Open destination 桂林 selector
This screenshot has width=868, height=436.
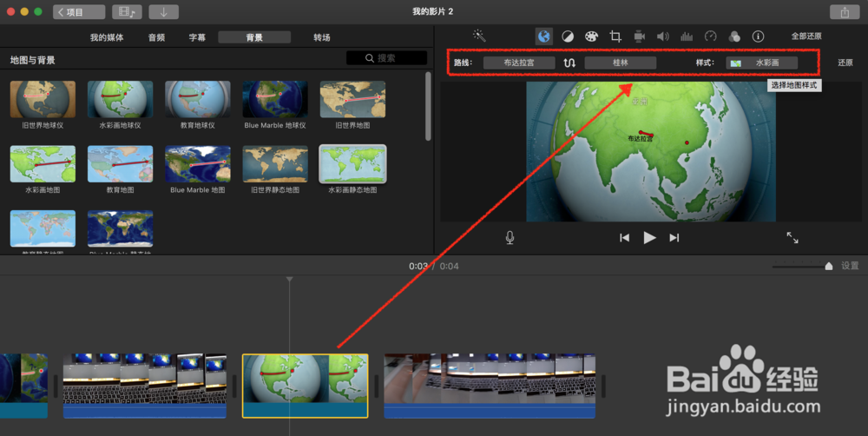coord(621,63)
